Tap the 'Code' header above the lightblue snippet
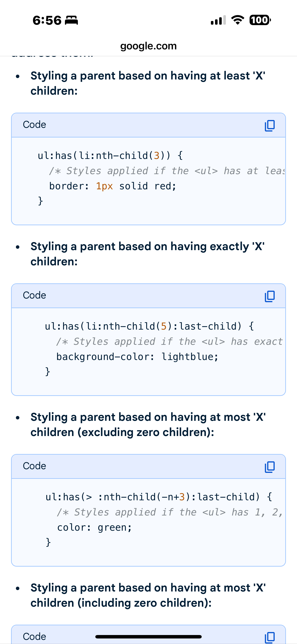The image size is (297, 644). click(x=35, y=295)
